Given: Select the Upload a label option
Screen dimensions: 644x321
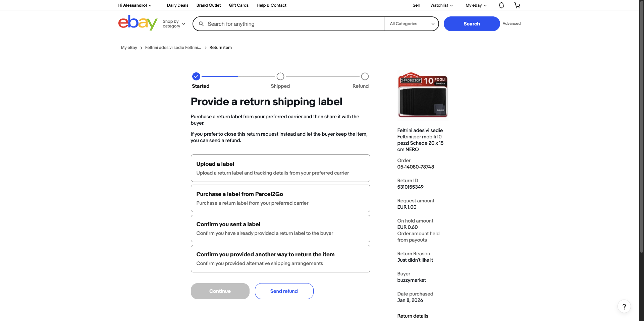Looking at the screenshot, I should 280,168.
